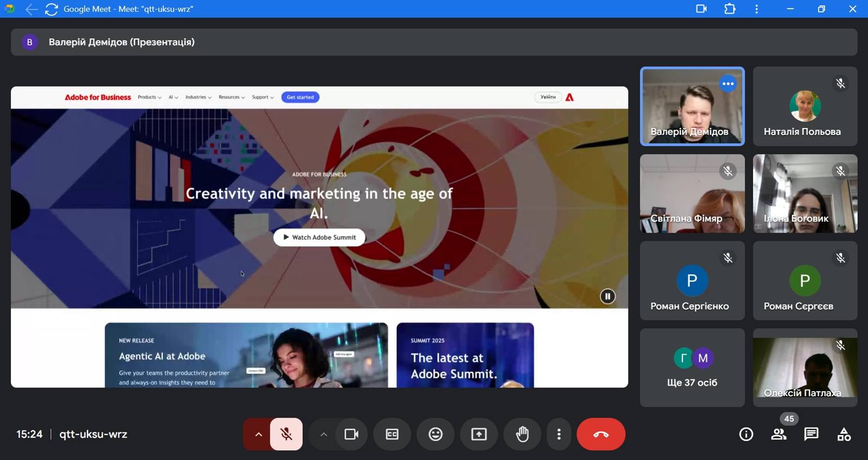Pause the hero animation in the presentation
Viewport: 868px width, 460px height.
coord(607,296)
